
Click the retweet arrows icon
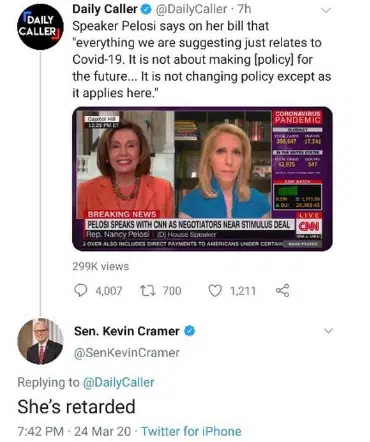[x=147, y=291]
